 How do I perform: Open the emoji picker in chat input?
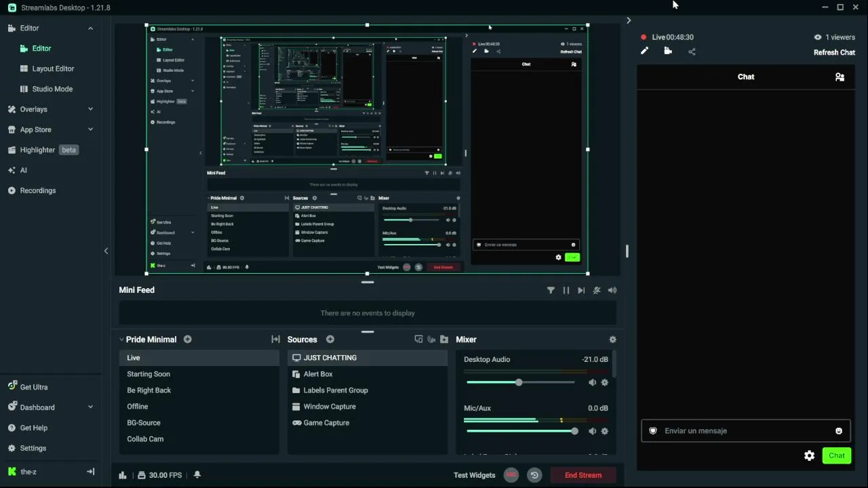[839, 431]
